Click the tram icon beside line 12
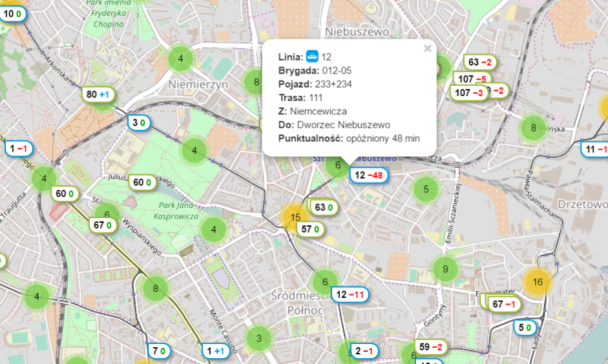Screen dimensions: 608x364 point(312,56)
